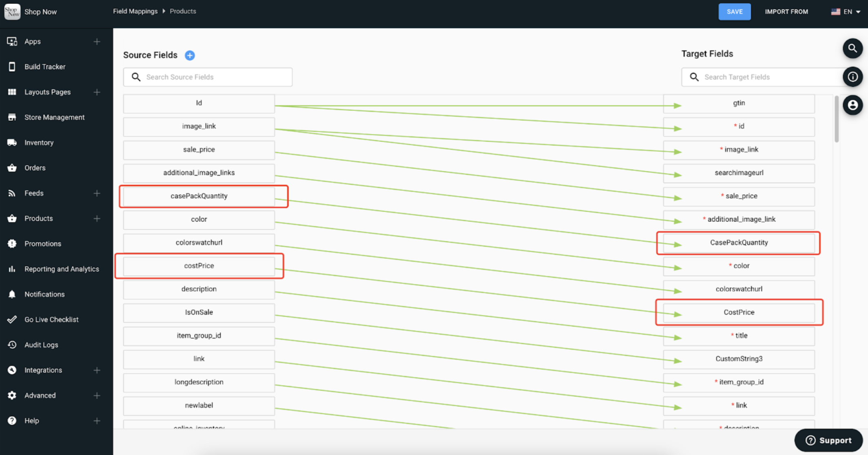Click the SAVE button
This screenshot has height=455, width=868.
coord(735,12)
